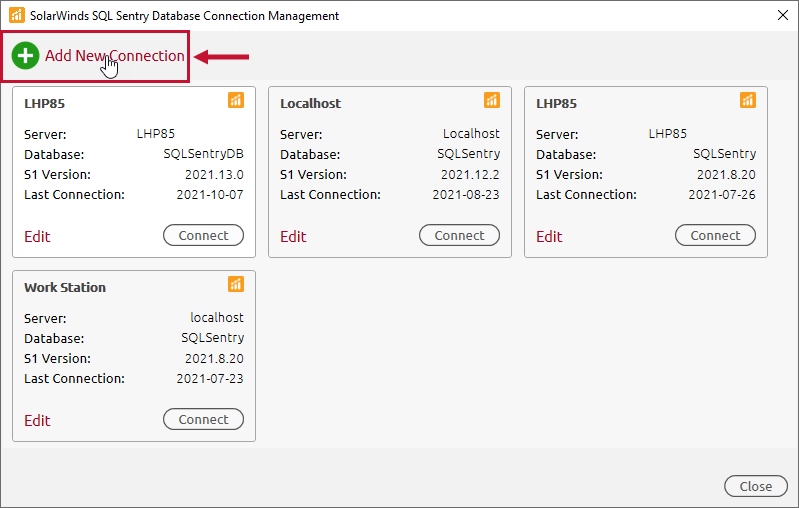The height and width of the screenshot is (508, 799).
Task: Connect to LHP85 connection last used 2021-07-26
Action: (715, 235)
